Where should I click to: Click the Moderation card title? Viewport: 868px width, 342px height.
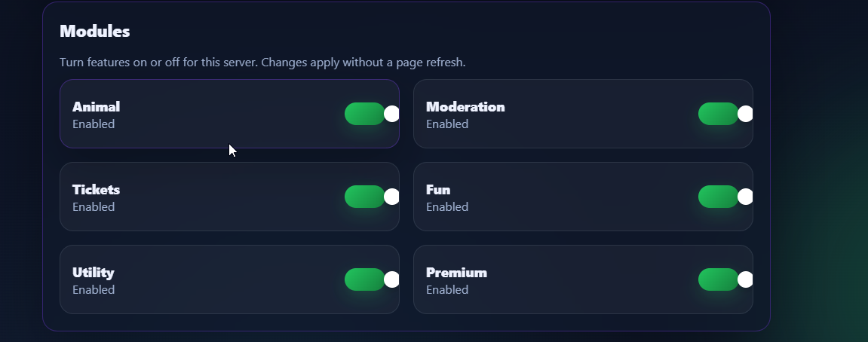tap(465, 107)
